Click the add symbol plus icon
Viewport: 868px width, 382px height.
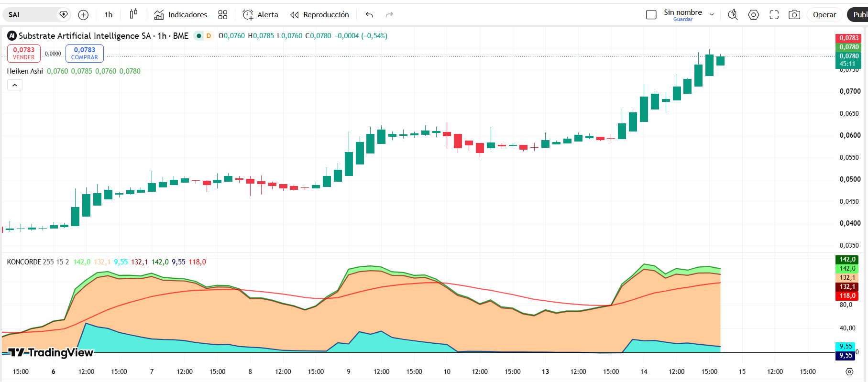pyautogui.click(x=83, y=15)
